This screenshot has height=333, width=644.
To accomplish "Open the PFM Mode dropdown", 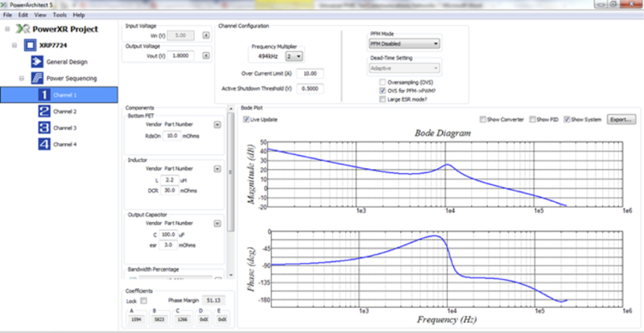I will tap(404, 43).
